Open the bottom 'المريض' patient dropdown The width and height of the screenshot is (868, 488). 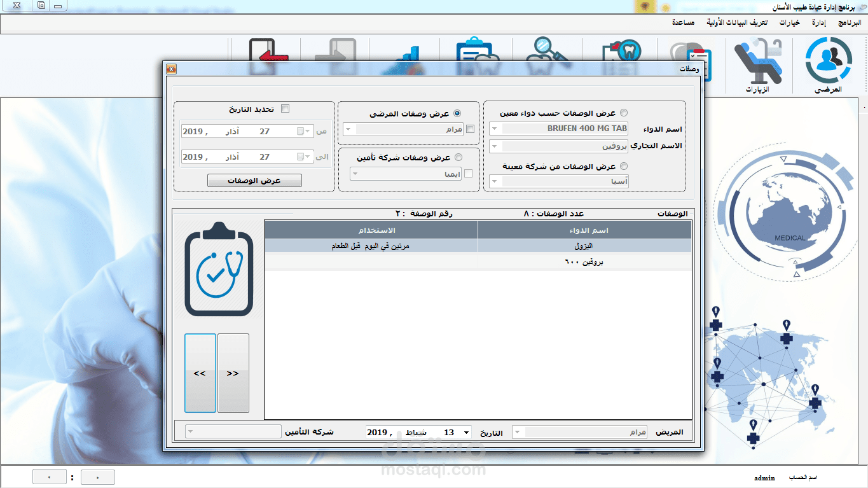[x=518, y=433]
